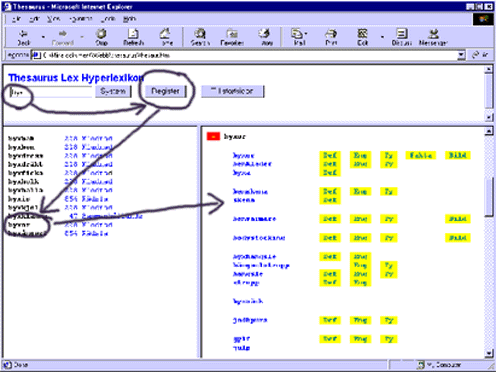Click the search word input field
This screenshot has width=496, height=372.
50,92
